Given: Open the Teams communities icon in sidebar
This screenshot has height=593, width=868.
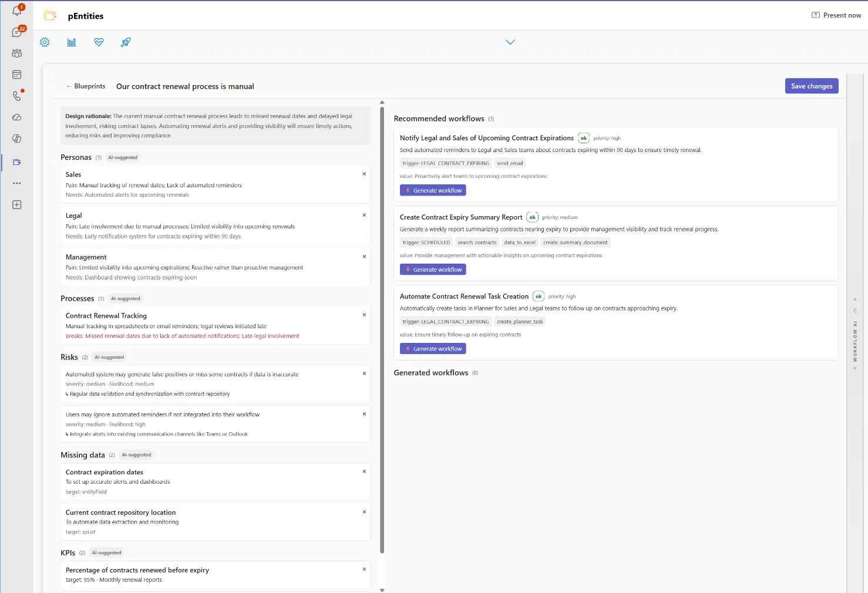Looking at the screenshot, I should [17, 53].
